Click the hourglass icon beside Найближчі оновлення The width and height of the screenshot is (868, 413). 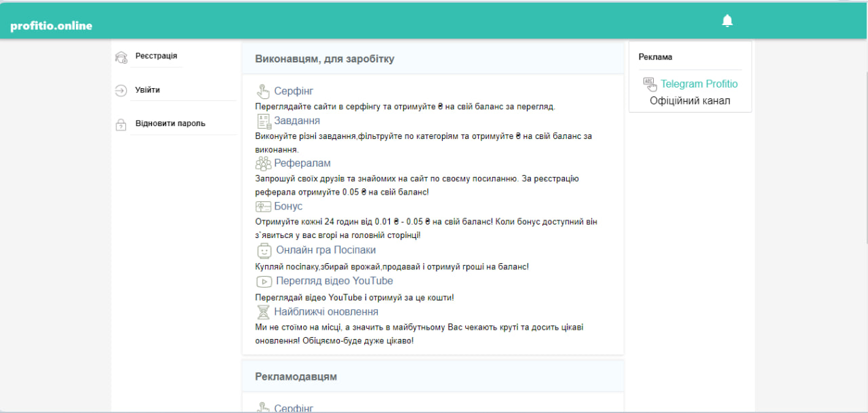coord(263,312)
